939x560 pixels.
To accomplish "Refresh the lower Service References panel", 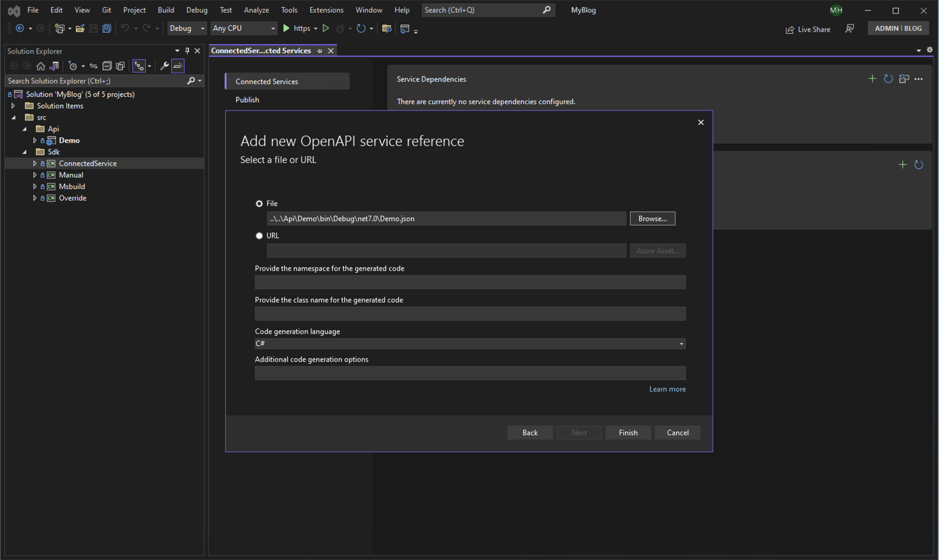I will click(918, 164).
